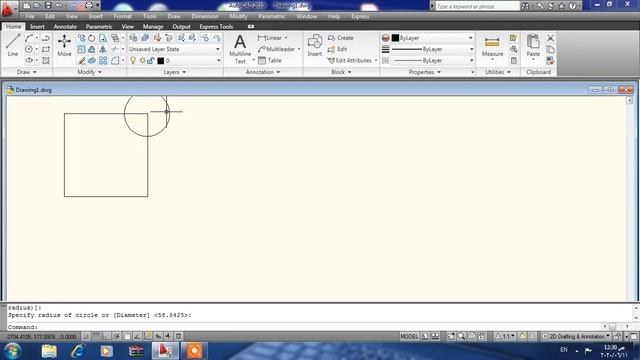
Task: Open Windows Start button
Action: click(12, 351)
